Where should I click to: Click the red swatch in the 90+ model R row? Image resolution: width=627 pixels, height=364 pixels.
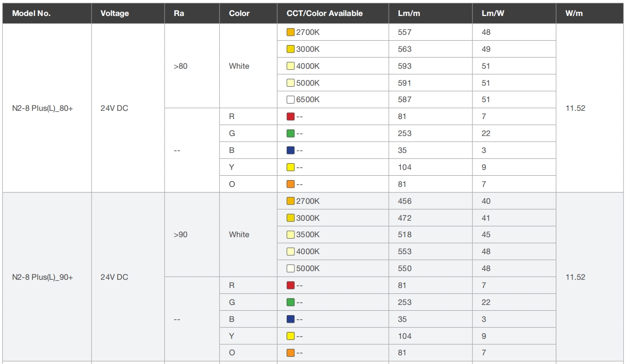(291, 286)
